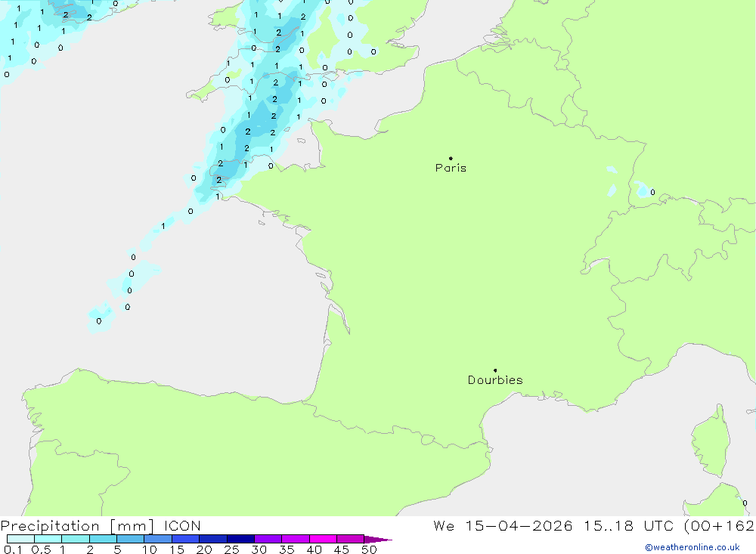Image resolution: width=756 pixels, height=554 pixels.
Task: Open the weatheronline.co.uk credit link
Action: [692, 547]
